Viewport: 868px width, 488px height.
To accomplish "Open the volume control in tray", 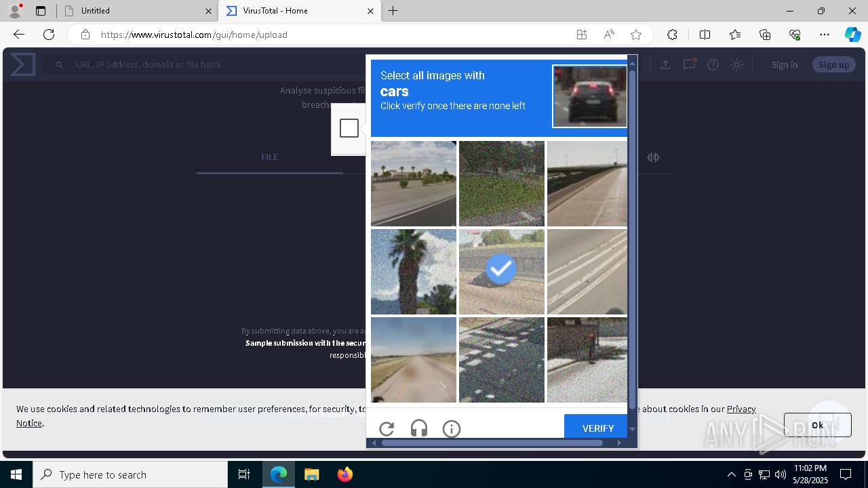I will [x=780, y=474].
